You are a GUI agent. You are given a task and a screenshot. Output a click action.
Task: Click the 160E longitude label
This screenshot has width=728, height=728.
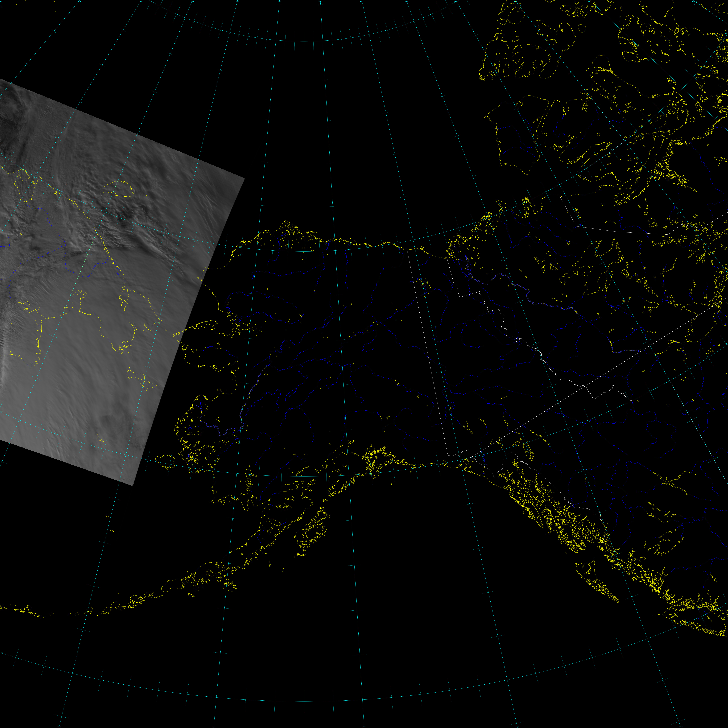click(x=79, y=1)
